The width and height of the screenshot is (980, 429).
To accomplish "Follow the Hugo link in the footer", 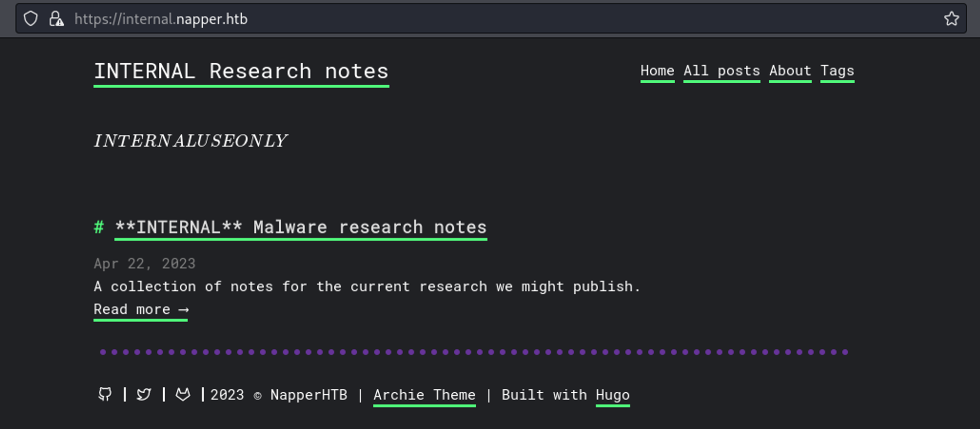I will tap(612, 395).
